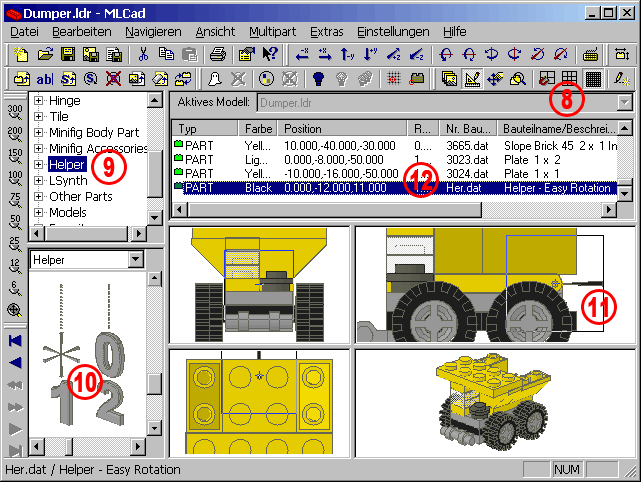Click the ghost icon
This screenshot has height=482, width=641.
pos(215,78)
